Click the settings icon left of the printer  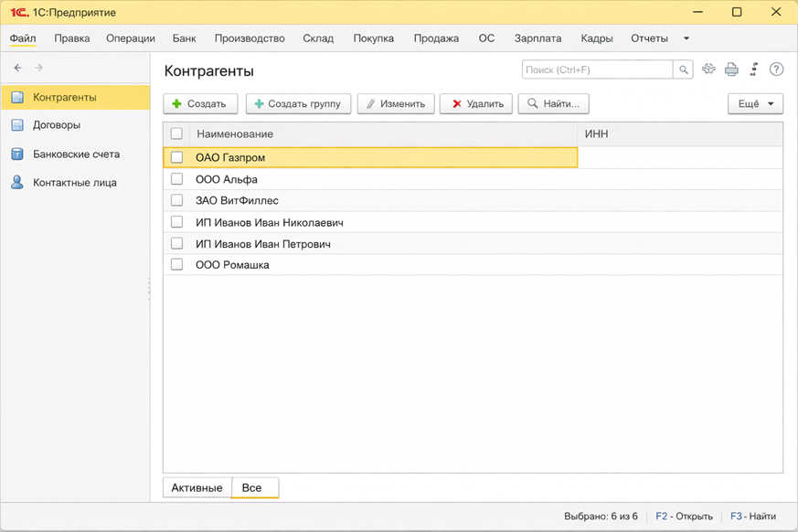708,69
